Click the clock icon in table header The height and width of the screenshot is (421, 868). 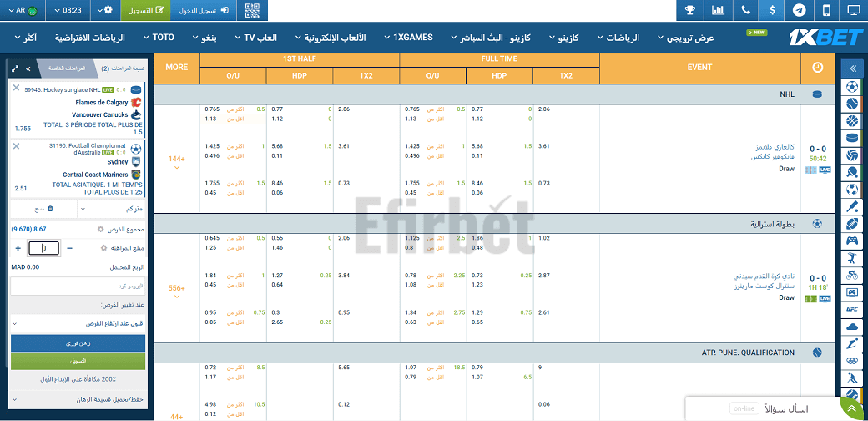[817, 68]
